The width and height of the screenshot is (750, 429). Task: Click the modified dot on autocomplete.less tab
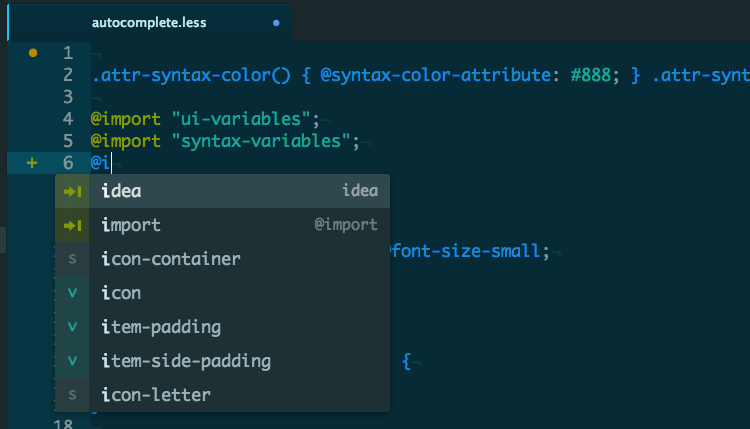click(x=276, y=23)
